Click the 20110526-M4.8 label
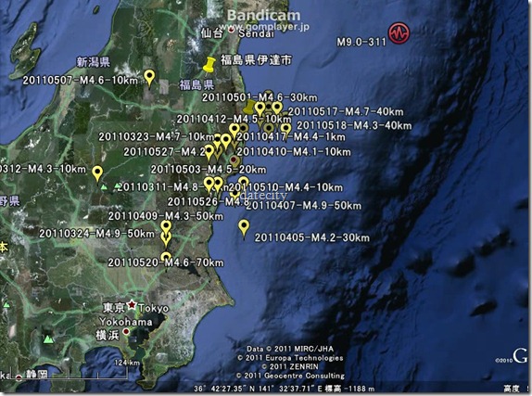This screenshot has height=396, width=532. click(209, 202)
